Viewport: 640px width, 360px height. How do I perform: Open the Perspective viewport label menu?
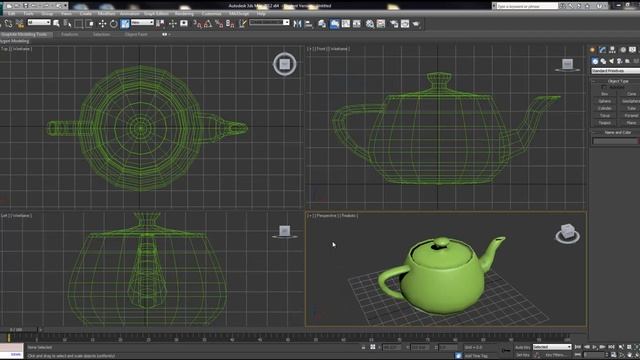click(327, 216)
